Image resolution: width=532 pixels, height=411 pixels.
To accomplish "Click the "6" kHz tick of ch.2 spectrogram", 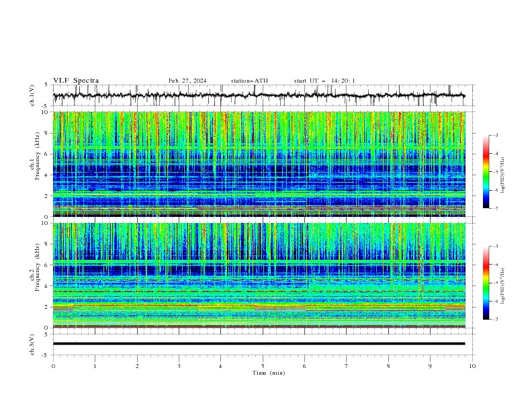I will pyautogui.click(x=48, y=265).
